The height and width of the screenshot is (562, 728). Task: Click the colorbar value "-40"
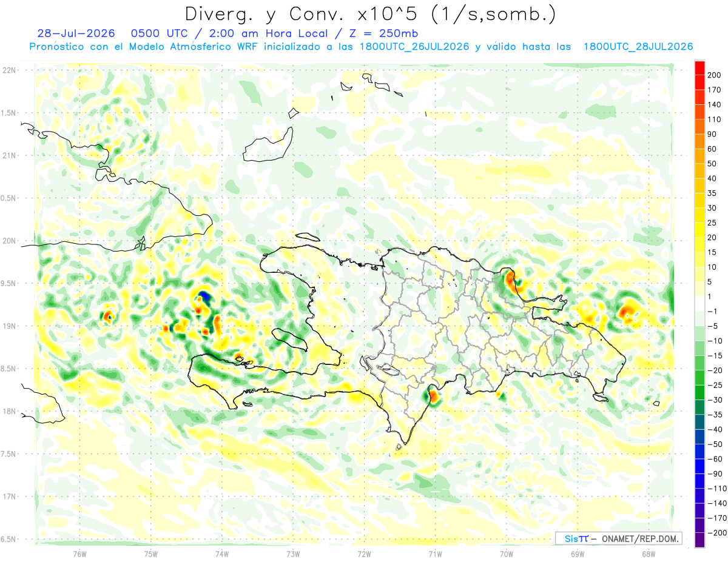(x=715, y=430)
